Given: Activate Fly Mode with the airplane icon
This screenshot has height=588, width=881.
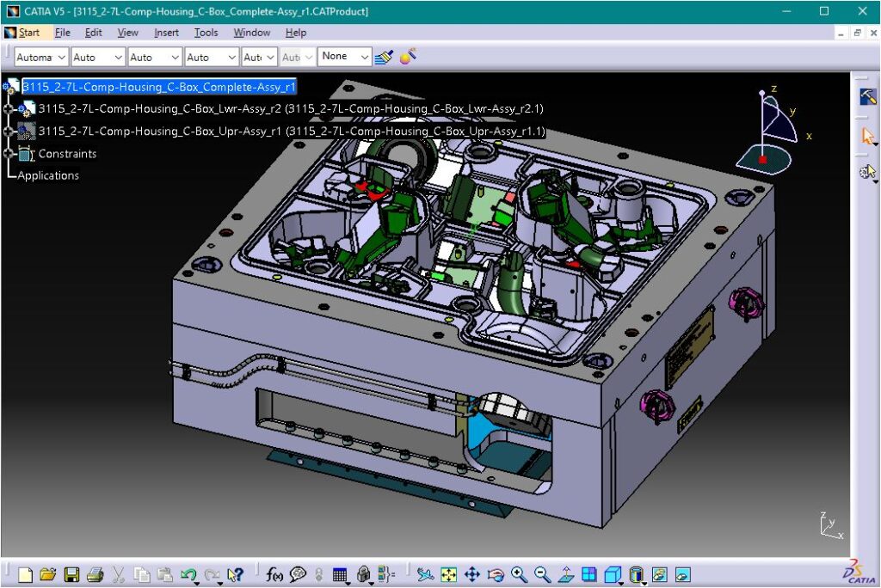Looking at the screenshot, I should click(425, 574).
